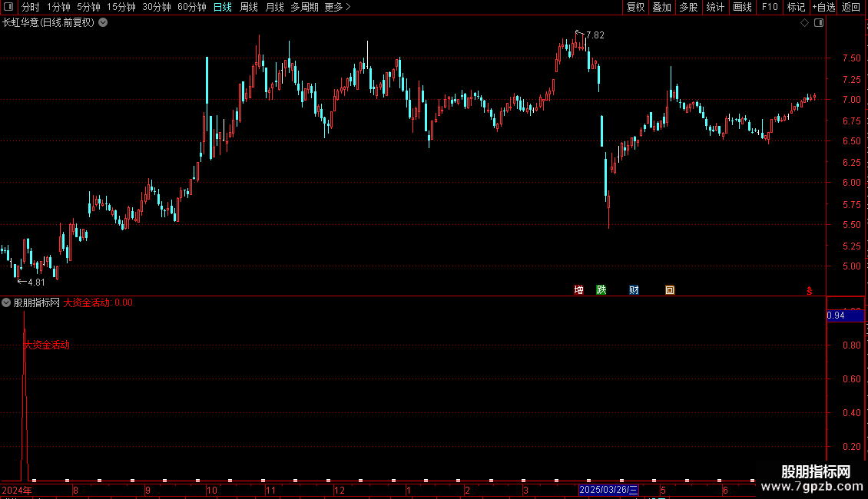Toggle the side panel icon at top-left
868x499 pixels.
pyautogui.click(x=8, y=7)
